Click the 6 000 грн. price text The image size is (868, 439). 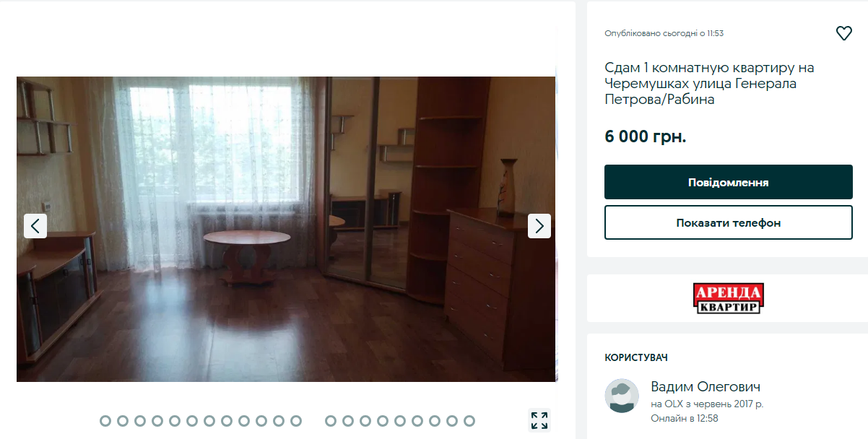[646, 136]
